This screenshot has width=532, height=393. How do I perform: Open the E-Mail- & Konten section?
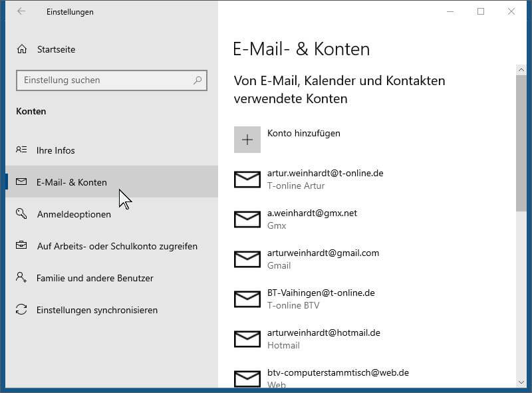pos(72,182)
